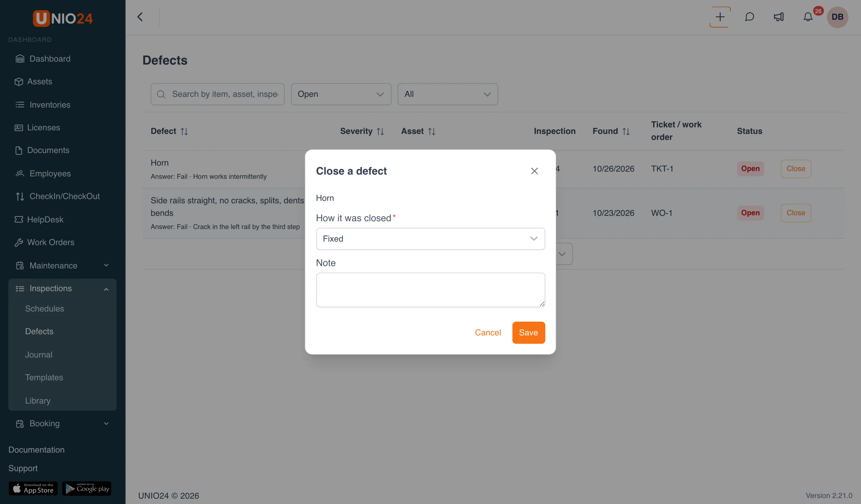Open Library under Inspections
Image resolution: width=861 pixels, height=504 pixels.
[38, 401]
